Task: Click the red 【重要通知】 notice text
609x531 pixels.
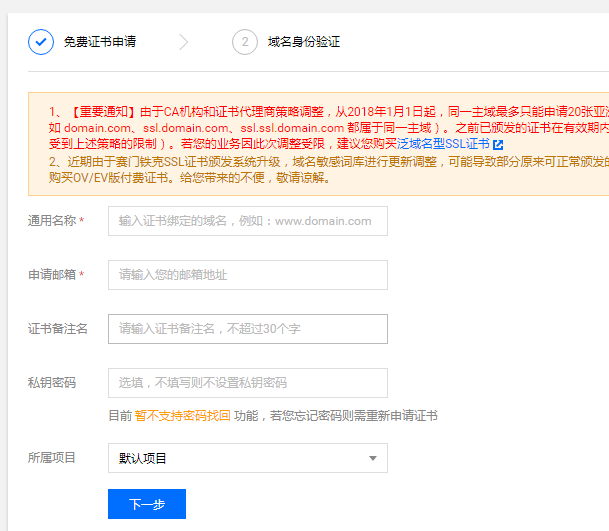Action: click(x=103, y=112)
